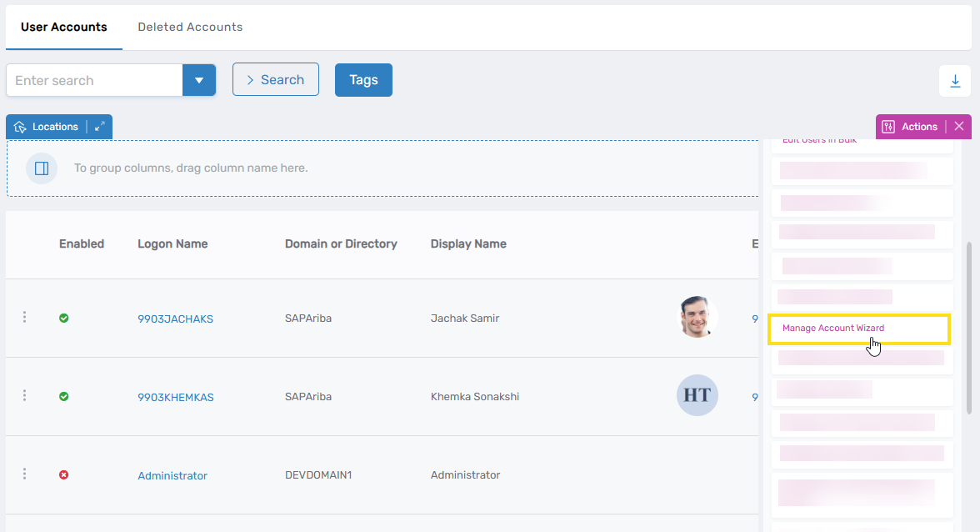
Task: Click Jachak Samir's profile photo
Action: pyautogui.click(x=697, y=317)
